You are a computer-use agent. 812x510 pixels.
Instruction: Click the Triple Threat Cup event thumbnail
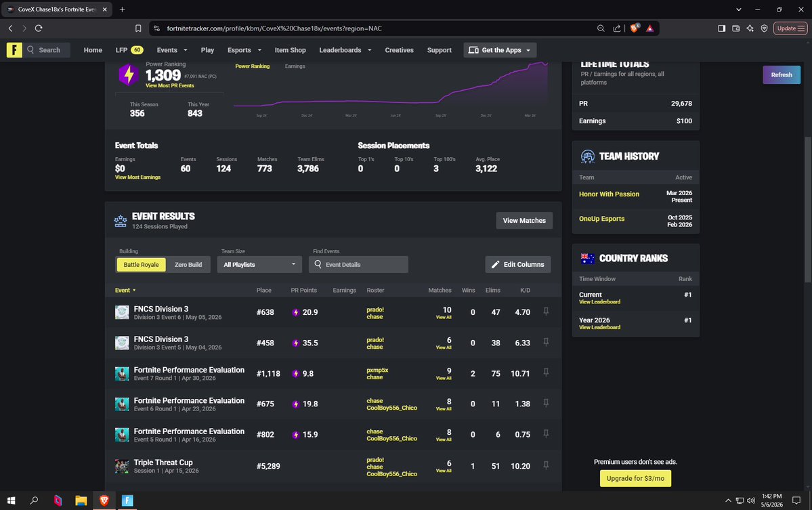[x=122, y=466]
